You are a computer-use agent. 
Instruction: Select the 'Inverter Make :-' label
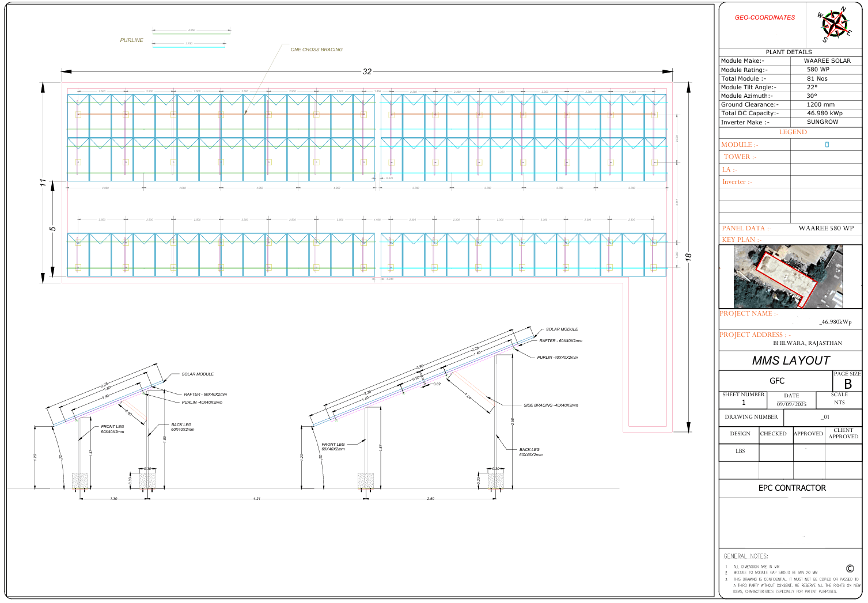pyautogui.click(x=745, y=122)
